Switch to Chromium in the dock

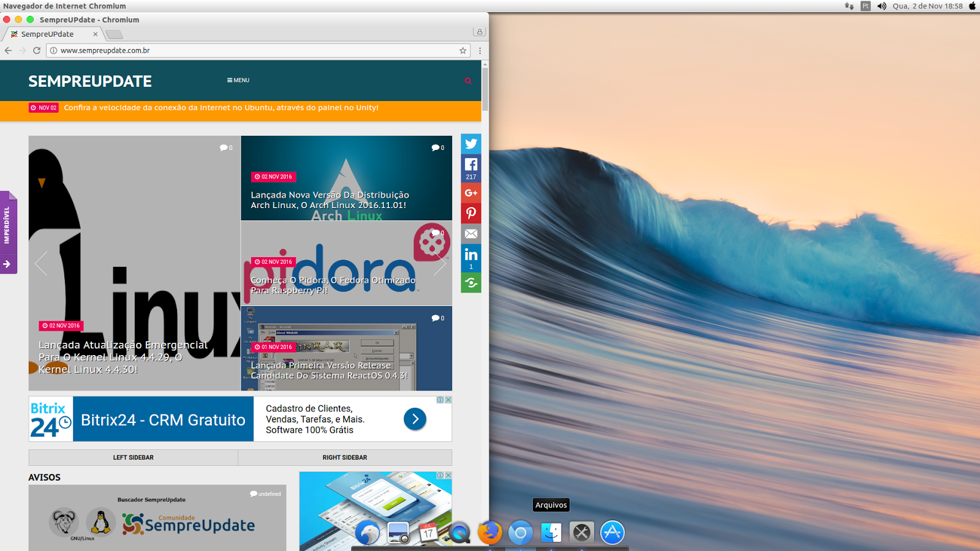pyautogui.click(x=521, y=533)
